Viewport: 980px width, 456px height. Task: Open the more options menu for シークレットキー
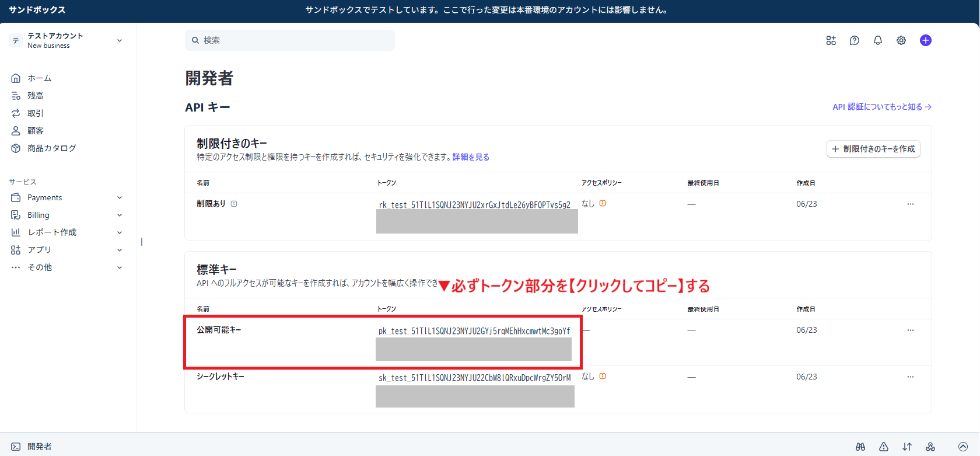coord(911,377)
